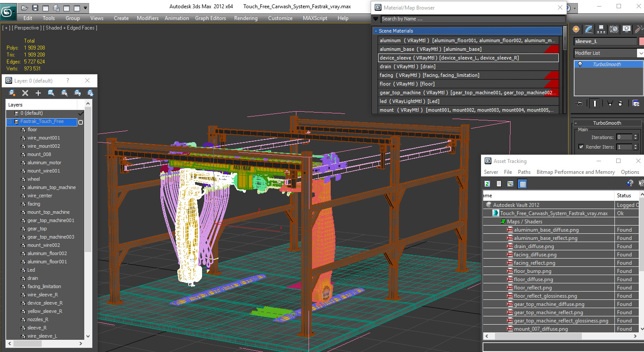The image size is (644, 352).
Task: Select aluminum_base VRayMtl material row
Action: coord(468,49)
